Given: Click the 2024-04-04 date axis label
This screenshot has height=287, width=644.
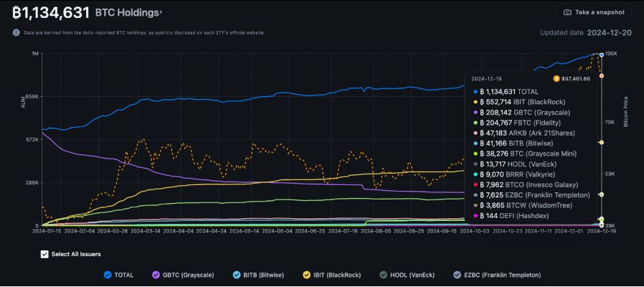Looking at the screenshot, I should pos(179,231).
